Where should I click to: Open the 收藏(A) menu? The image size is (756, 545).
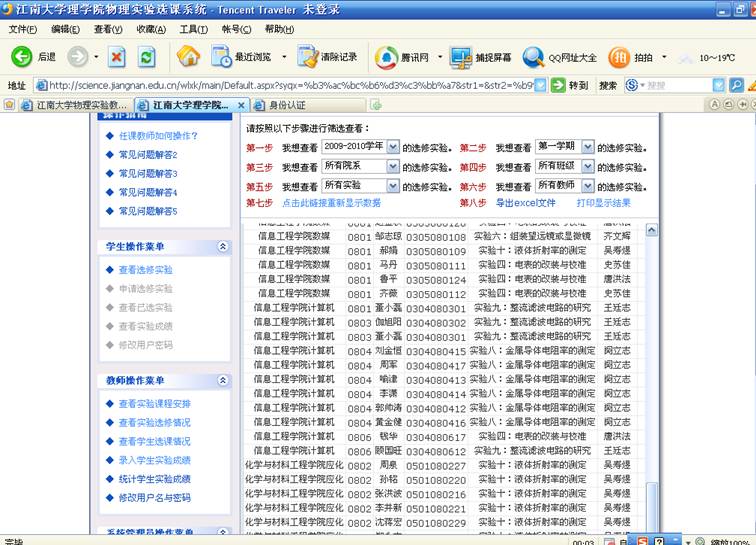(x=151, y=29)
